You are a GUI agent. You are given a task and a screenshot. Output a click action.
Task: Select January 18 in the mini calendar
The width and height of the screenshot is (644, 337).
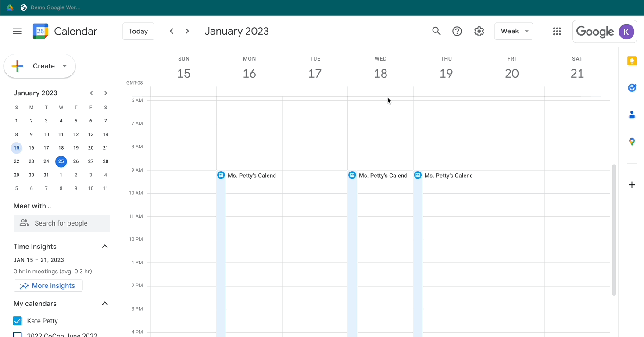61,147
